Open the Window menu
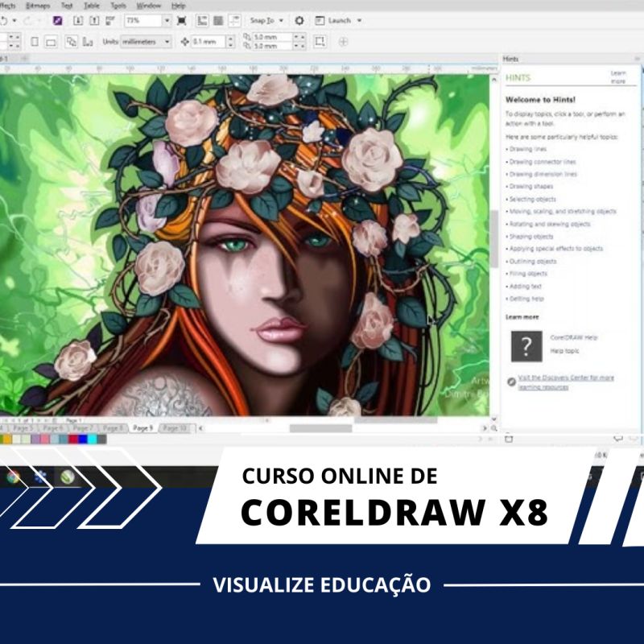The height and width of the screenshot is (644, 644). pos(149,6)
